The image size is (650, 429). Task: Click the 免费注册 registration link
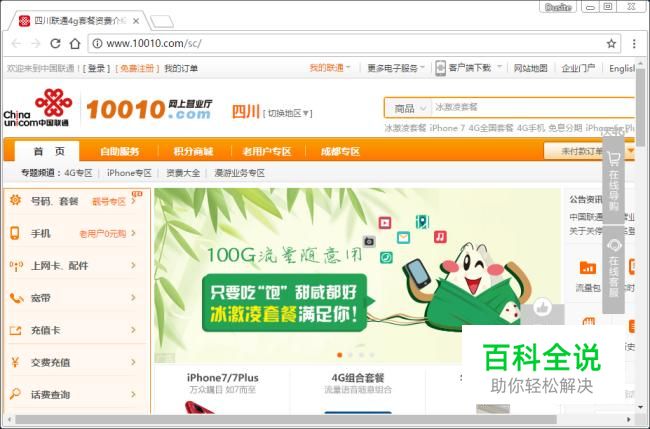(137, 68)
